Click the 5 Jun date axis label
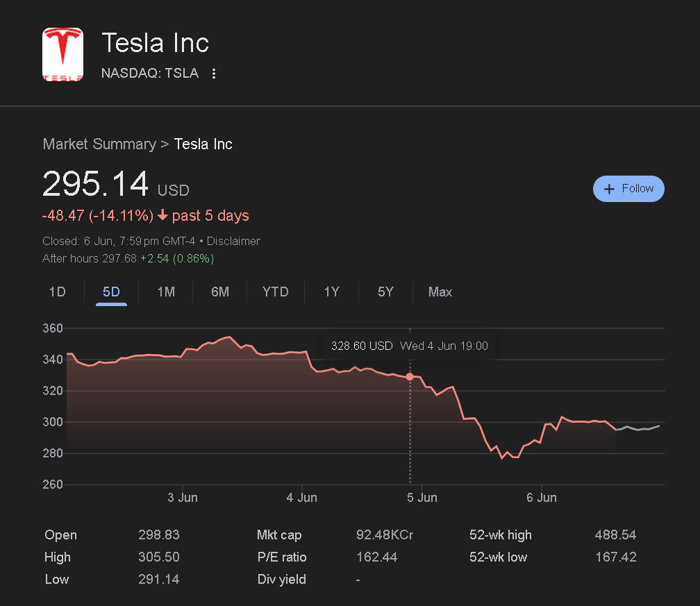Screen dimensions: 700x606 coord(422,498)
